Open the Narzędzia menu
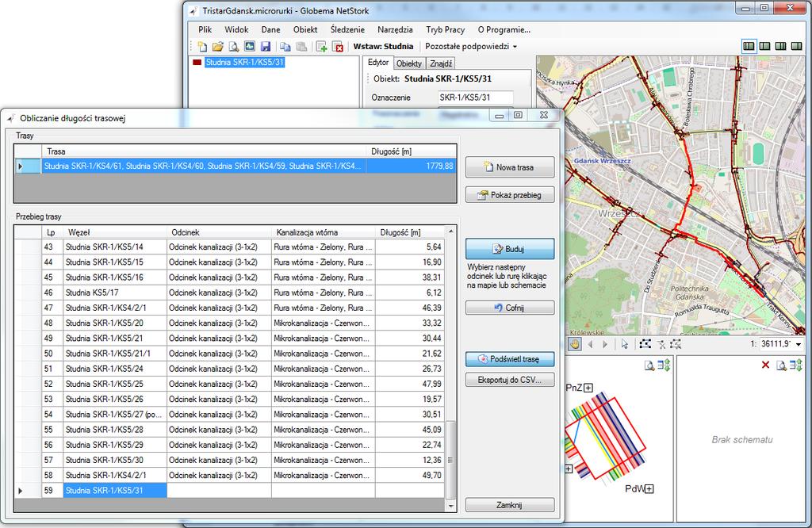Screen dimensions: 812x528 (x=395, y=29)
